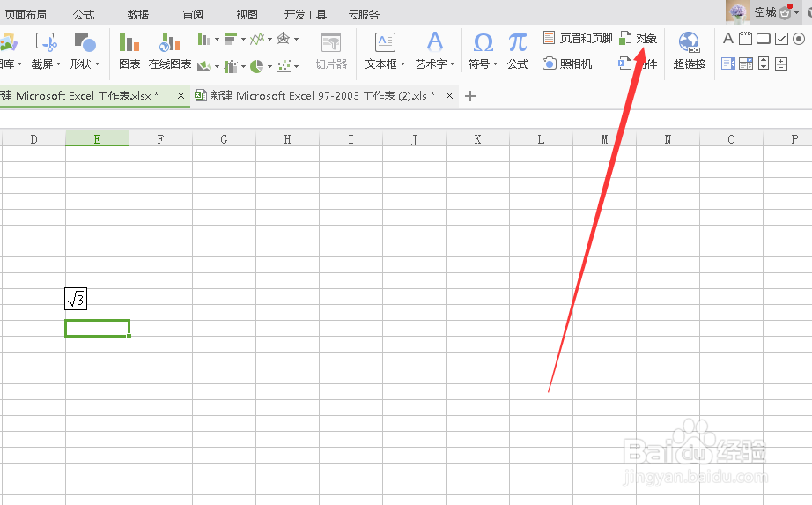Insert word art with the 艺术字 icon
Image resolution: width=812 pixels, height=505 pixels.
tap(434, 41)
